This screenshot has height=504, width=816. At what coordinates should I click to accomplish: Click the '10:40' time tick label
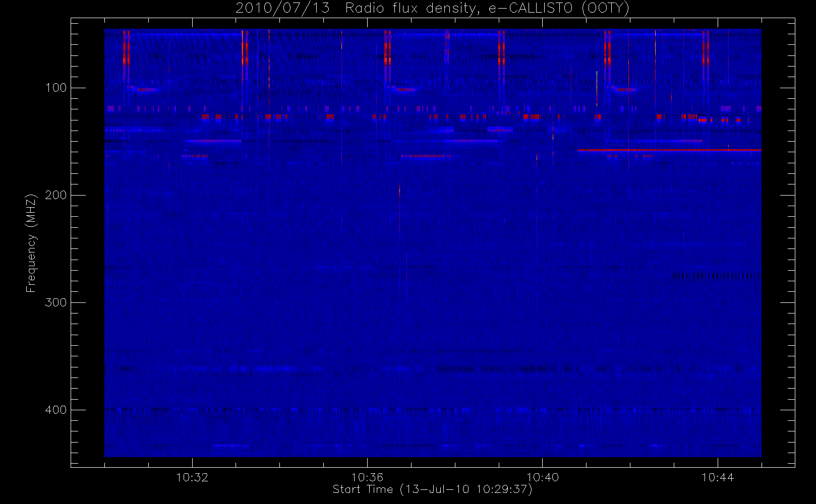[x=542, y=477]
